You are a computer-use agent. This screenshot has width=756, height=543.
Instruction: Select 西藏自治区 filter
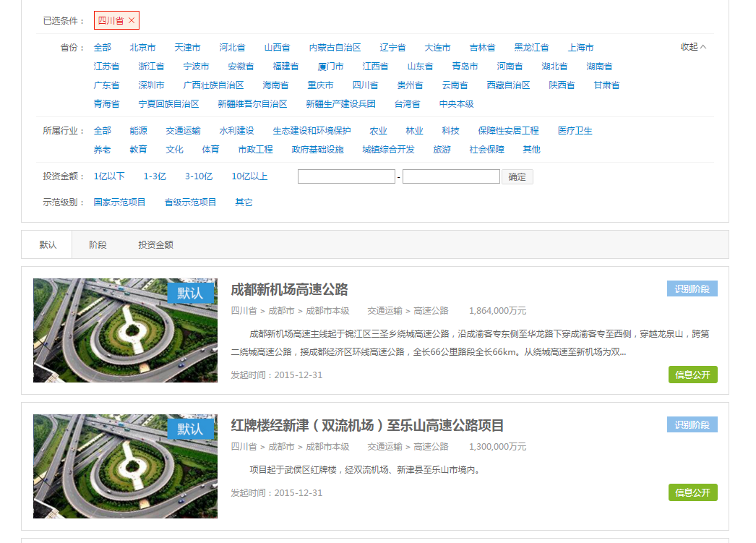[x=508, y=85]
